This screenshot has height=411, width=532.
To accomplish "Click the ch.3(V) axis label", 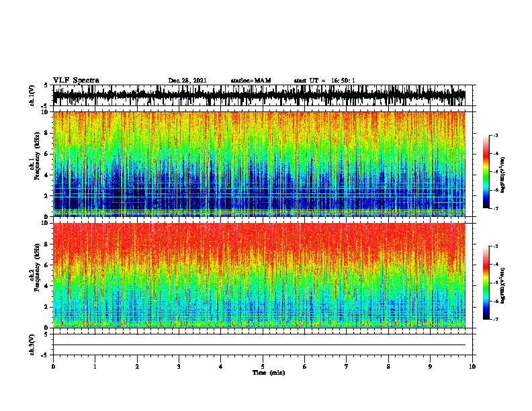I will [32, 345].
